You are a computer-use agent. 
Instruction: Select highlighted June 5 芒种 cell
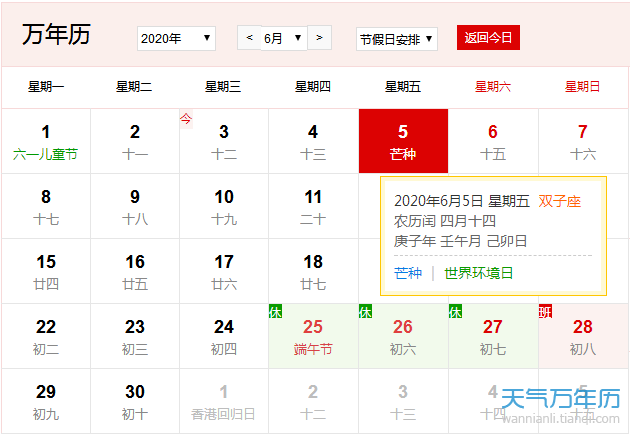[403, 141]
